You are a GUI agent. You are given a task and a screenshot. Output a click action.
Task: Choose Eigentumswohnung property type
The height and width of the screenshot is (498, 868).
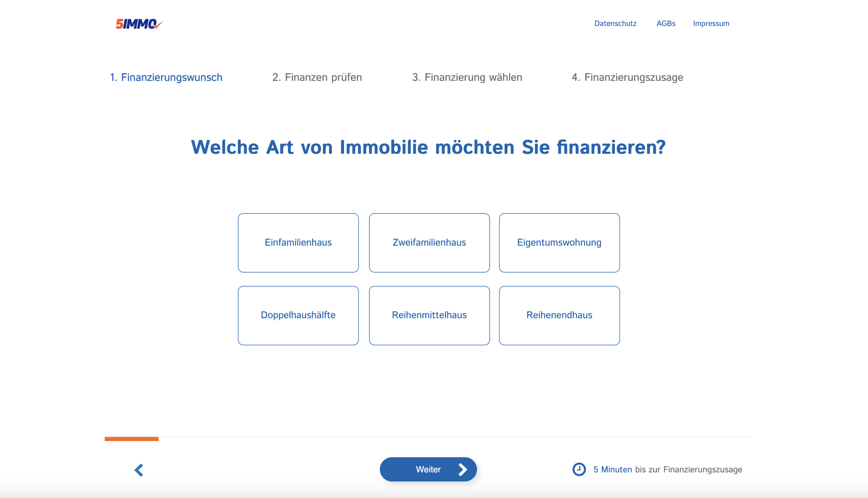(559, 243)
